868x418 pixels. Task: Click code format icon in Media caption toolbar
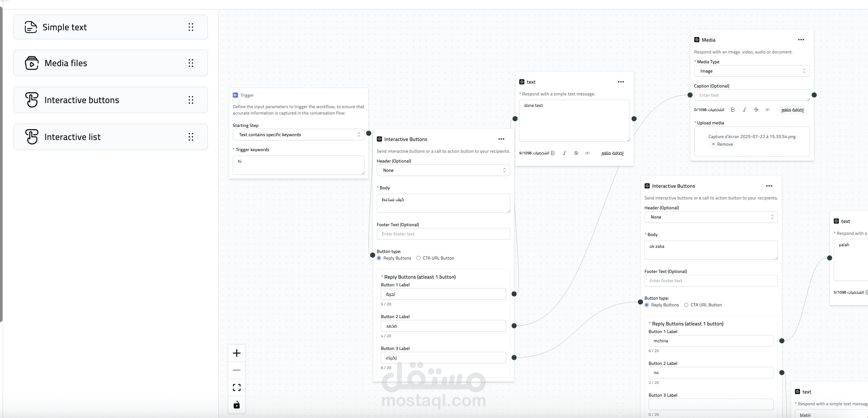(x=767, y=110)
